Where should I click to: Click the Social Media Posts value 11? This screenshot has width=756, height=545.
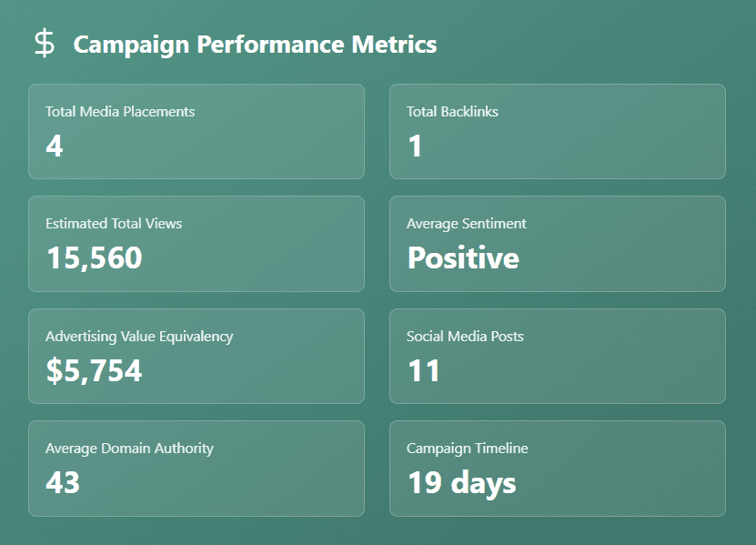point(424,370)
